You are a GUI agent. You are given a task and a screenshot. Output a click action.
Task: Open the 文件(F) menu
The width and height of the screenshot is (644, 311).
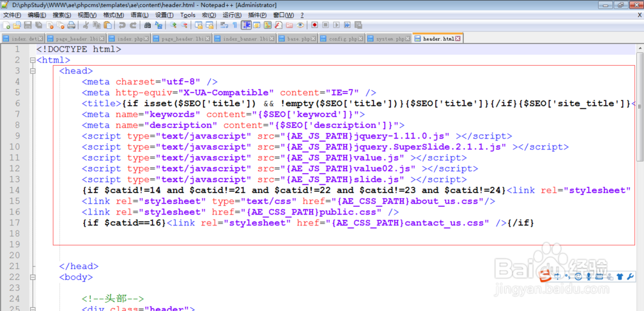coord(12,15)
